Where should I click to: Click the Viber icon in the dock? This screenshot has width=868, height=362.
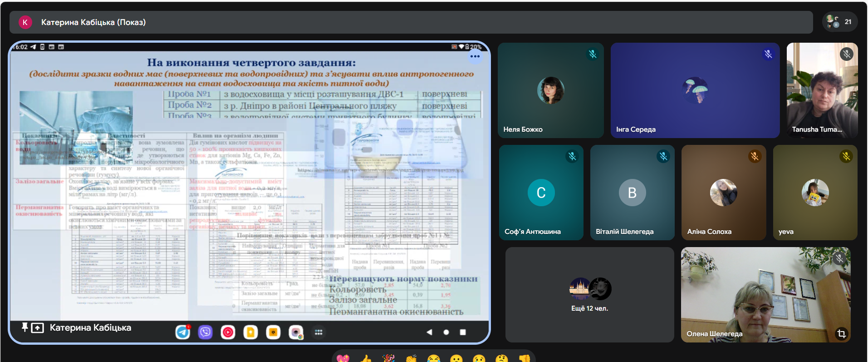point(205,332)
